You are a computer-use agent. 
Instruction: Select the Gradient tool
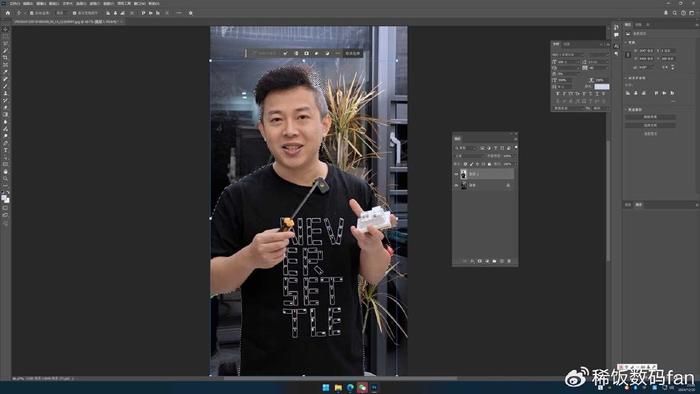tap(5, 115)
